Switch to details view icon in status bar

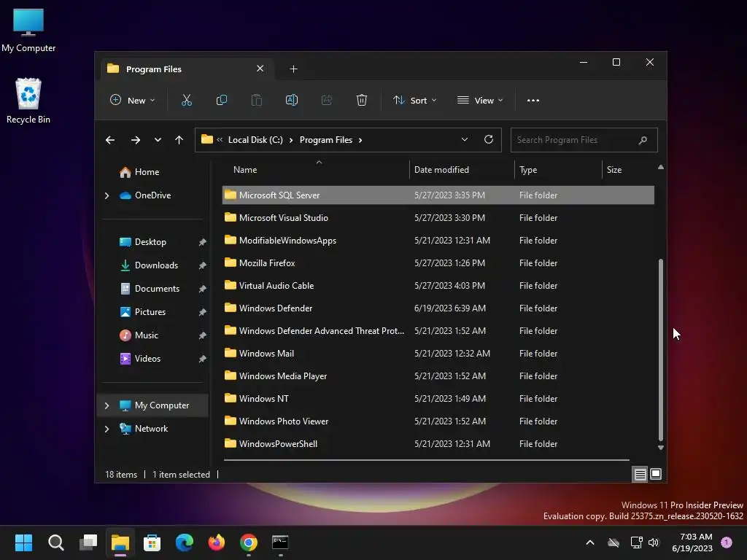(640, 474)
